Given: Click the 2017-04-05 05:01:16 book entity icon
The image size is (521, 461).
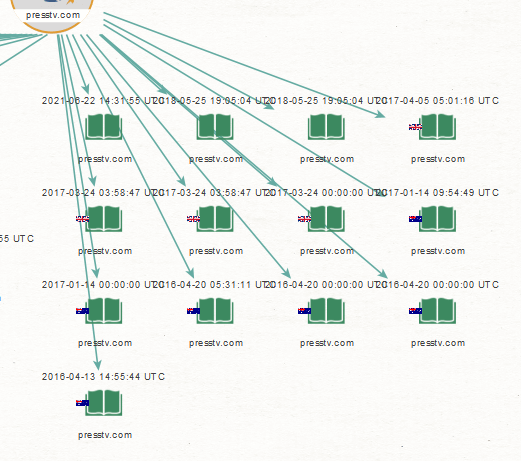Looking at the screenshot, I should pos(437,127).
